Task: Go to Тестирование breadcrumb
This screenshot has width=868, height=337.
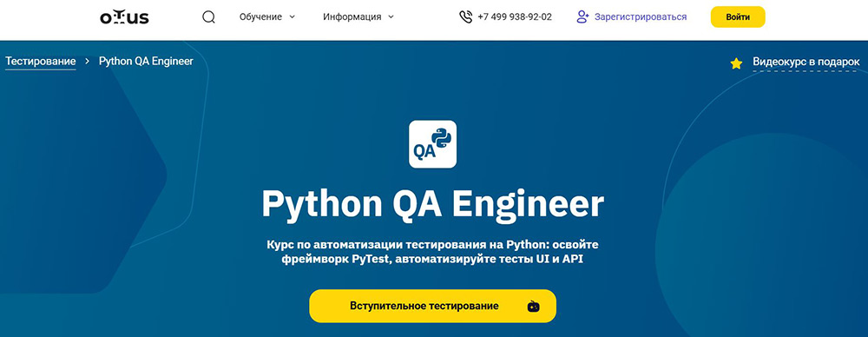Action: click(x=41, y=62)
